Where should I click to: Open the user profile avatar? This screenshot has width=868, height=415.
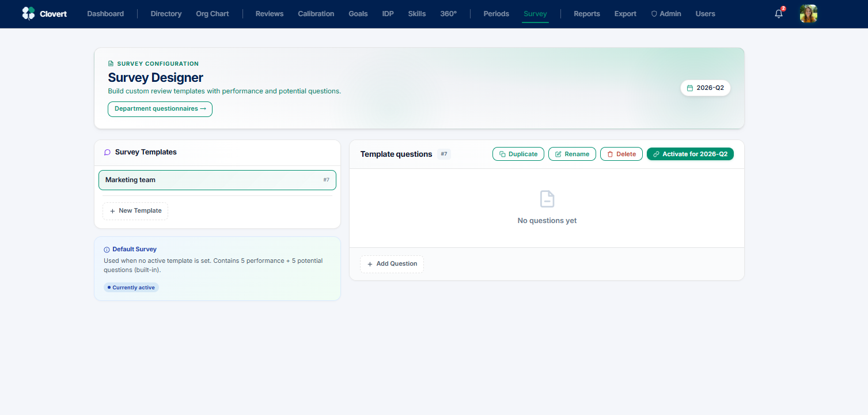(809, 13)
